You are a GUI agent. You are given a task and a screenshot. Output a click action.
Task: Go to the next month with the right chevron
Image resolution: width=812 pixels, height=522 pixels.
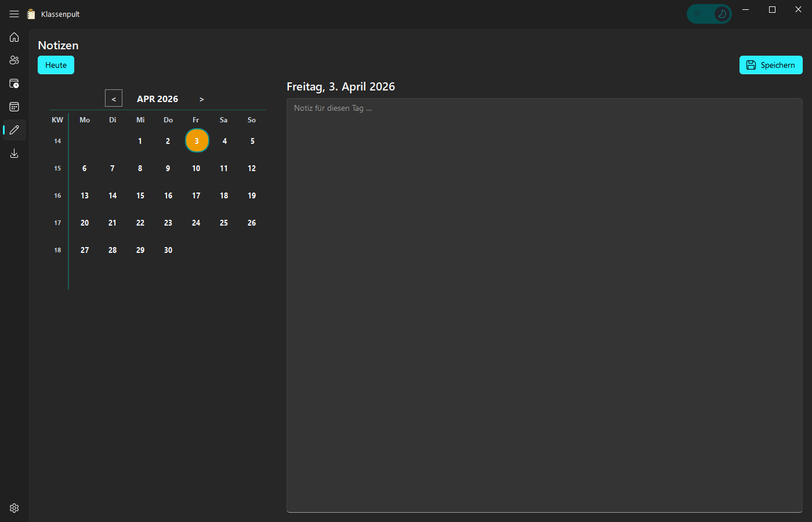tap(201, 99)
